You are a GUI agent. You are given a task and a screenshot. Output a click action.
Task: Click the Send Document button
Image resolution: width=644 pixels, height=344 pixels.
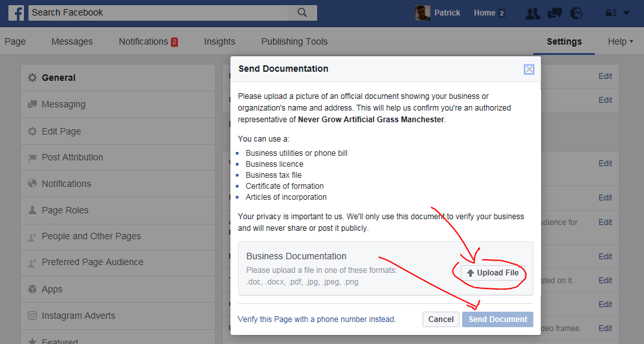(498, 319)
